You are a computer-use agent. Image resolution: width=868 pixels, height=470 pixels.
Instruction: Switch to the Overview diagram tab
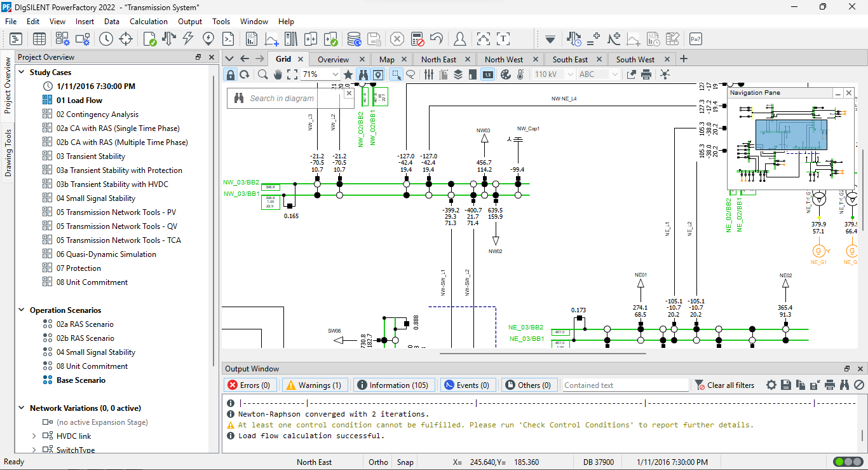pyautogui.click(x=334, y=59)
